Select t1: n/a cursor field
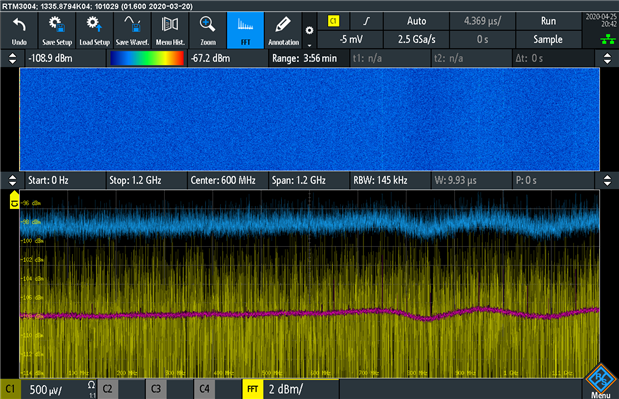The height and width of the screenshot is (399, 619). (x=390, y=58)
